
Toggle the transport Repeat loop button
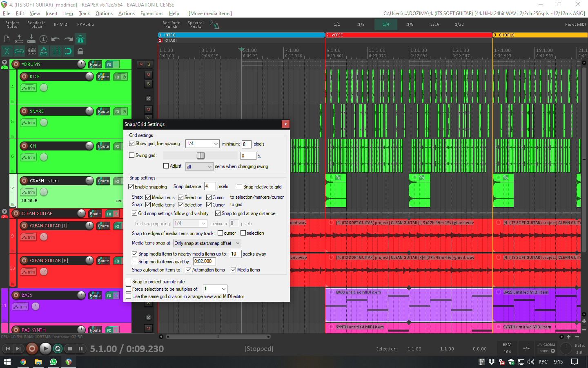pos(58,348)
